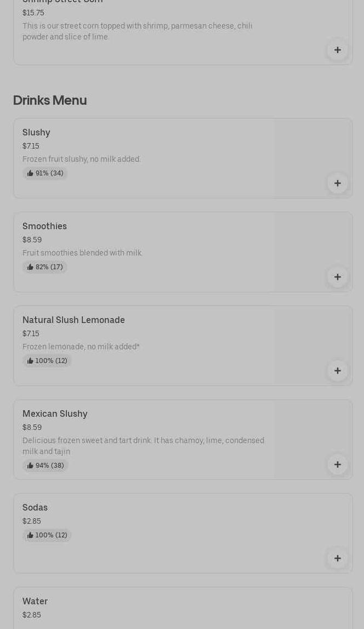Add Smoothies using its plus icon

338,277
